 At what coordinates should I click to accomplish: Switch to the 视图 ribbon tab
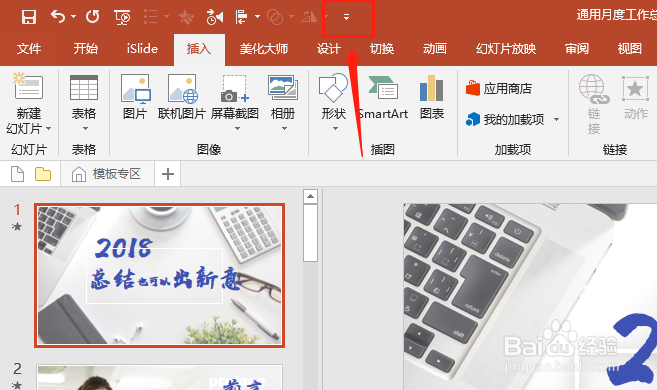pos(630,49)
